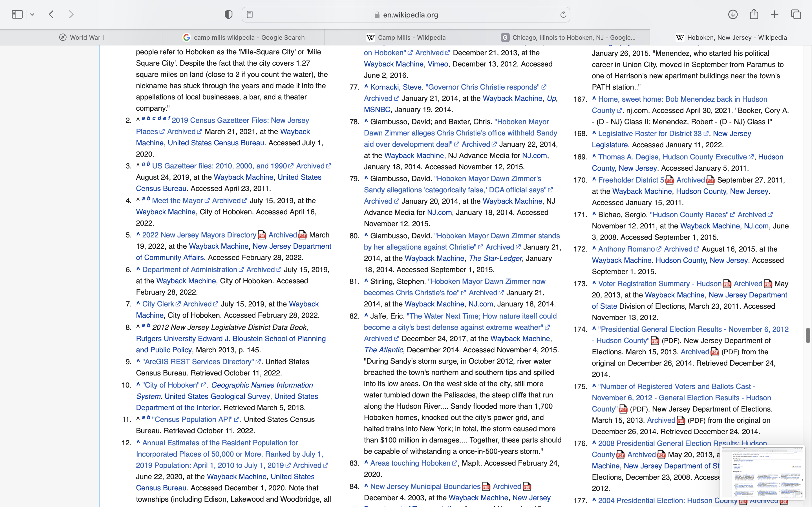Open the tab group dropdown chevron
Image resolution: width=812 pixels, height=507 pixels.
[32, 15]
